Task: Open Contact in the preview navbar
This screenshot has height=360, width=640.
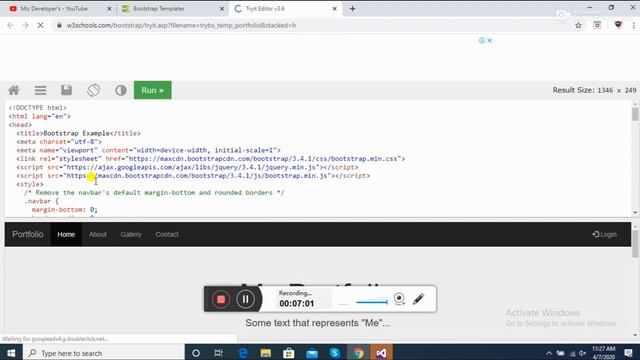Action: click(x=167, y=234)
